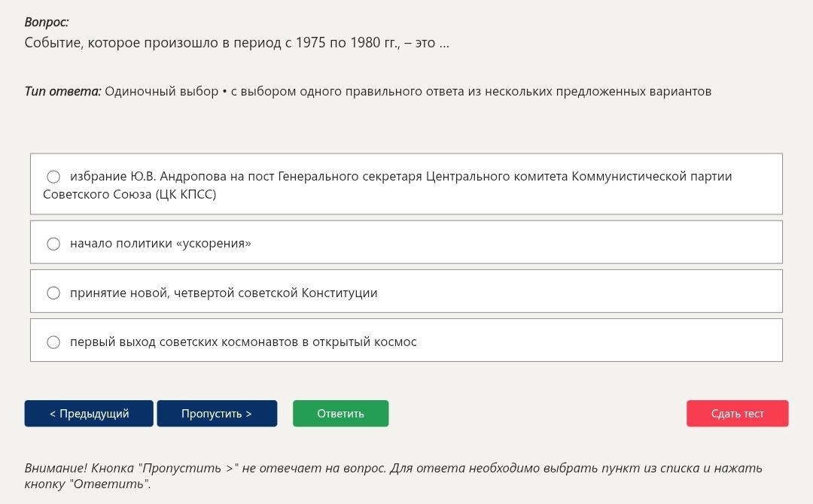
Task: Mark radio button for выход в открытый космос
Action: (53, 342)
